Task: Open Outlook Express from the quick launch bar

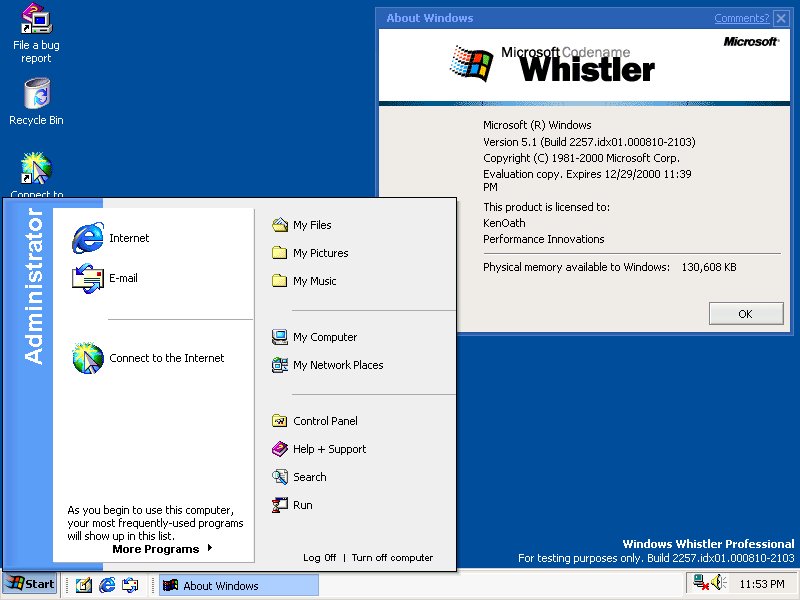Action: (131, 585)
